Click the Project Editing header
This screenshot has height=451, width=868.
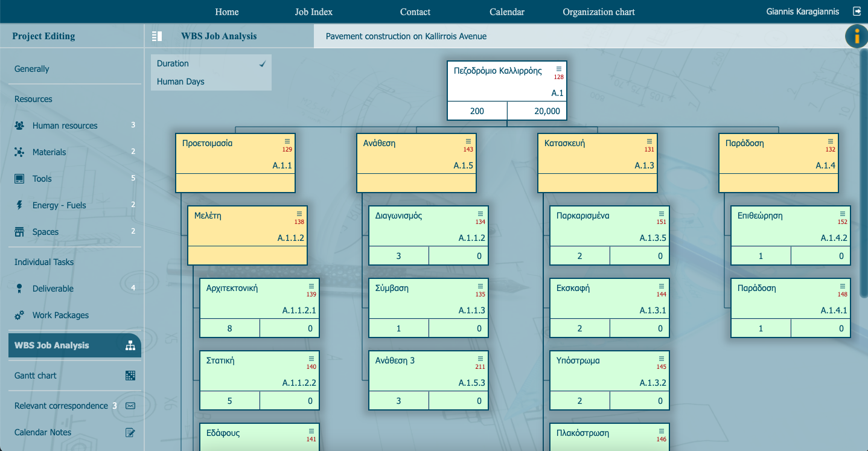click(x=43, y=36)
